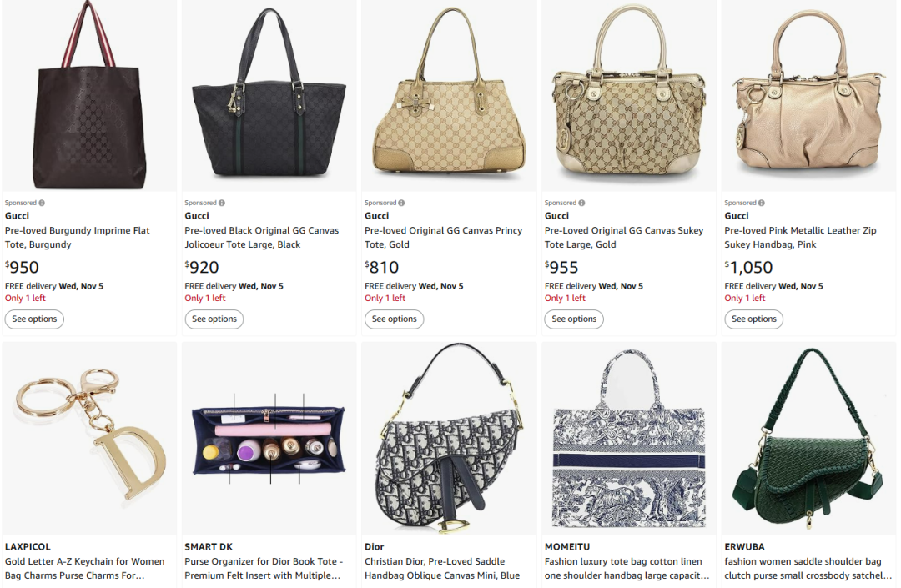Open the Christian Dior Pre-Loved Saddle Handbag title

(x=441, y=568)
